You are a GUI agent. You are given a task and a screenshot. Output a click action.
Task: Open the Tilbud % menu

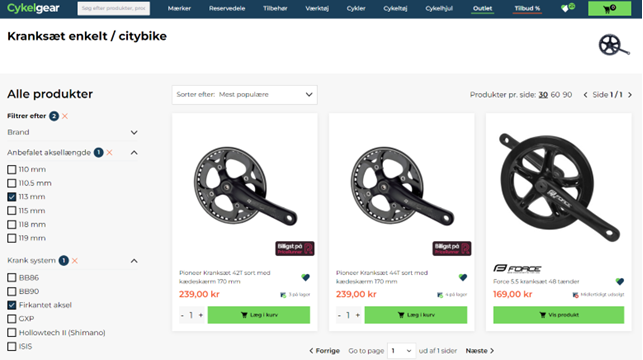(x=527, y=8)
